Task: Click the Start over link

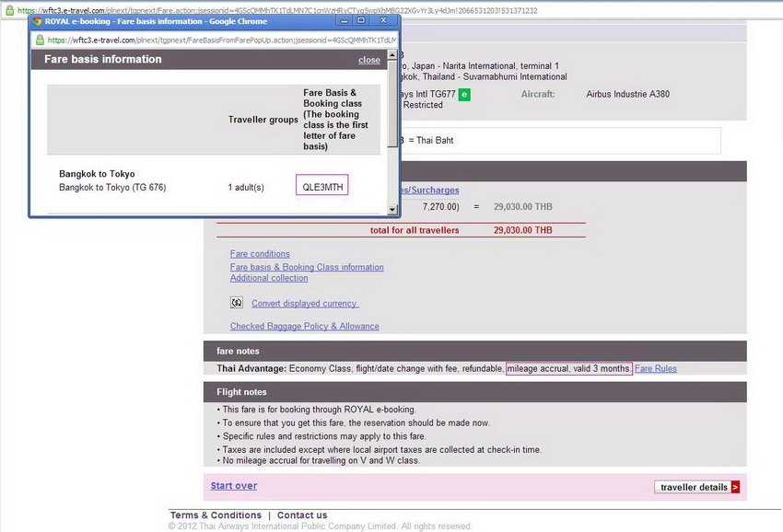Action: (234, 486)
